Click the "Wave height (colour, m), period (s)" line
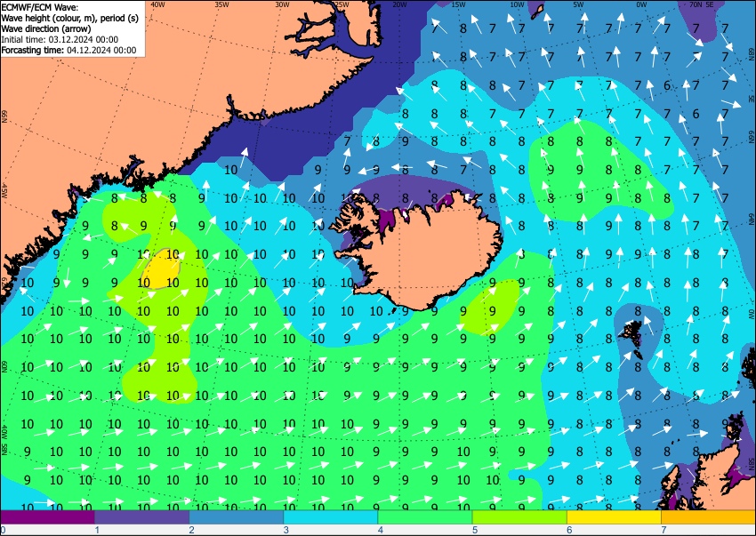This screenshot has width=756, height=536. (x=70, y=18)
